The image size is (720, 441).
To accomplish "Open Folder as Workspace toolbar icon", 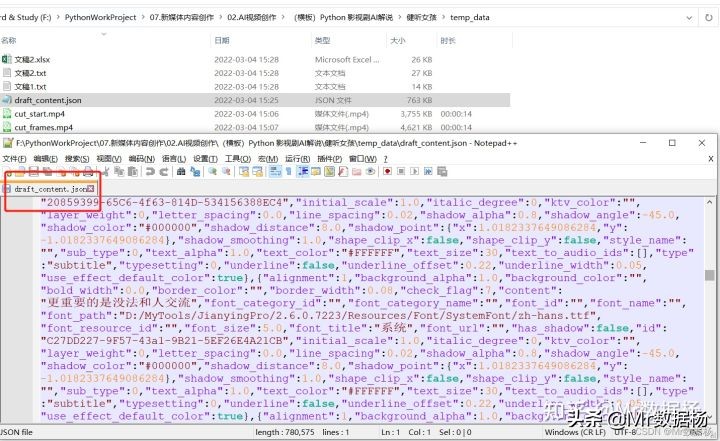I will [x=356, y=171].
